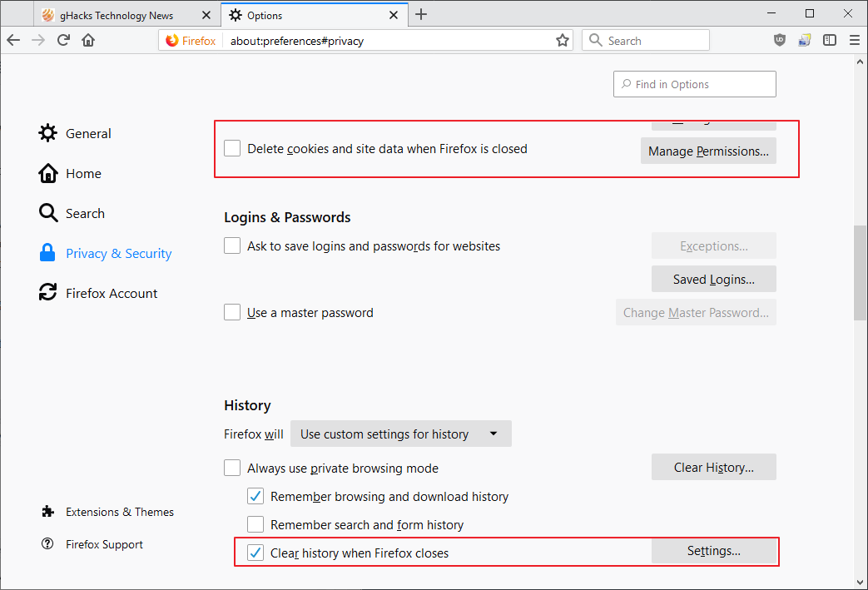Click the logins Exceptions button

pos(713,245)
